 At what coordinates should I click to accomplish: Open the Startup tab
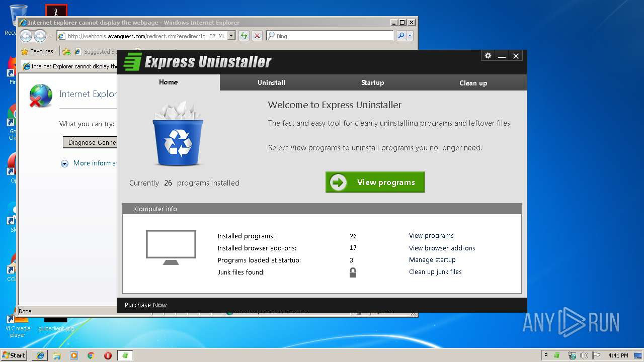tap(372, 82)
